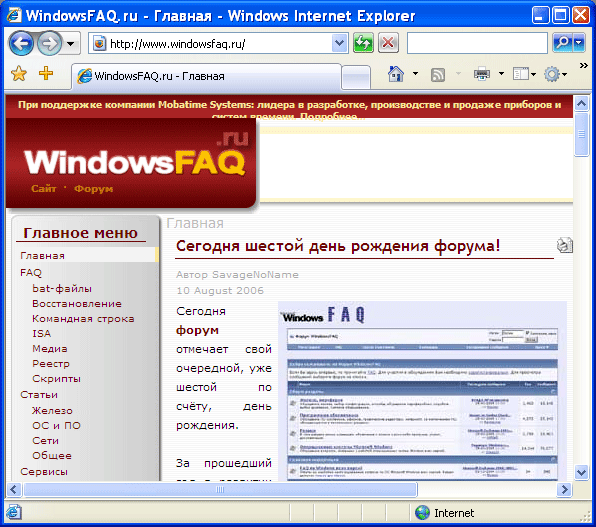This screenshot has height=527, width=596.
Task: Expand the address bar history dropdown
Action: coord(339,44)
